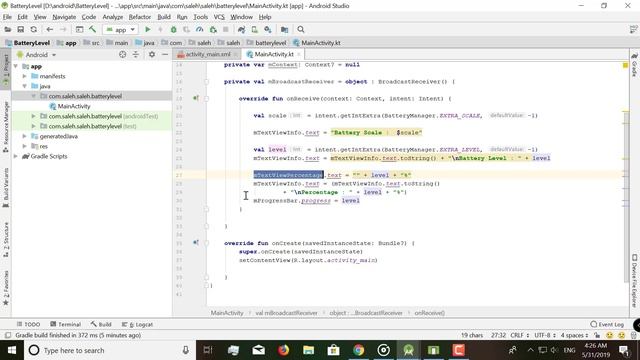Open the TODO tool window
The image size is (640, 360).
(x=28, y=324)
